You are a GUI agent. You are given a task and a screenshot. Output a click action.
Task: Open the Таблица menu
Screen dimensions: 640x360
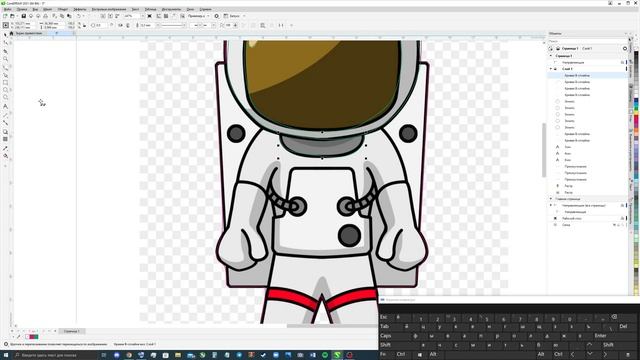(151, 9)
